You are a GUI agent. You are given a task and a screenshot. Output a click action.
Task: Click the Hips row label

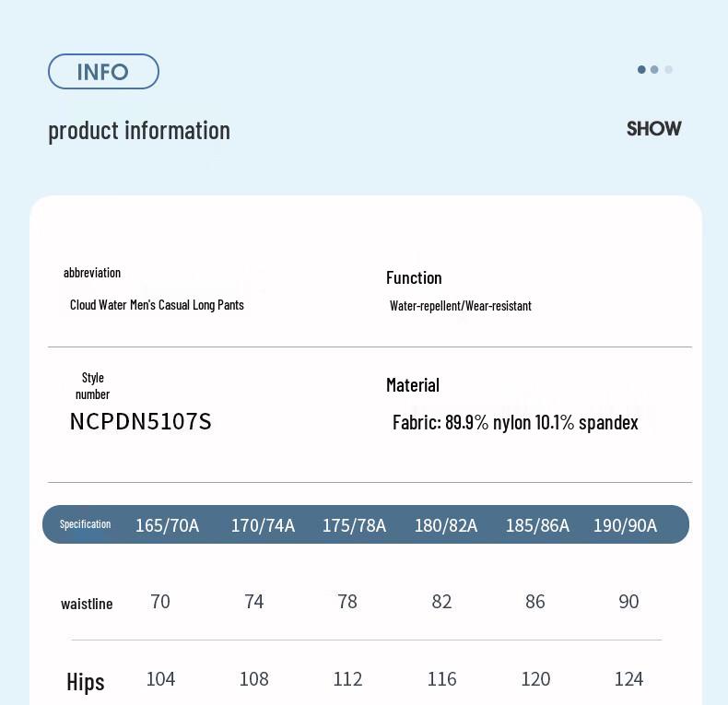86,682
